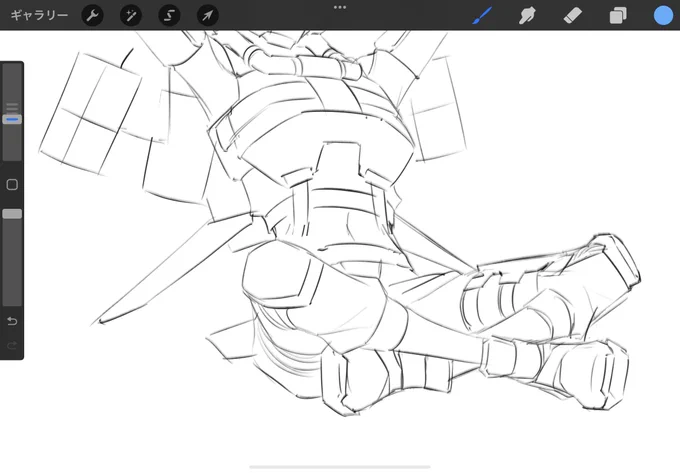This screenshot has width=680, height=473.
Task: Select the Eraser tool
Action: click(x=572, y=16)
